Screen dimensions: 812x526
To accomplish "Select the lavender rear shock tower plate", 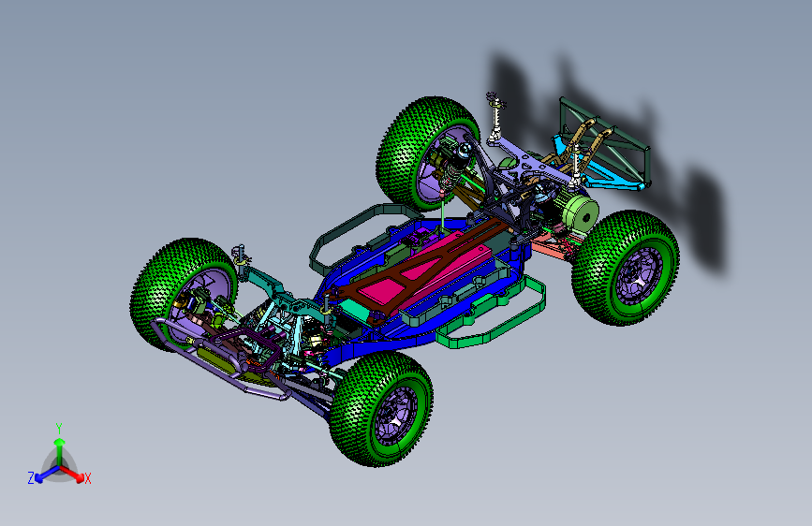I will coord(534,162).
